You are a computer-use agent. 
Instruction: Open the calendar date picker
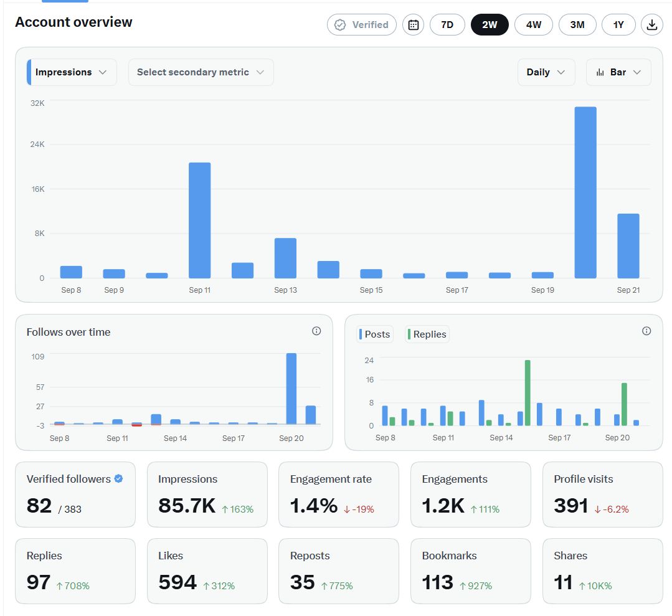point(413,25)
